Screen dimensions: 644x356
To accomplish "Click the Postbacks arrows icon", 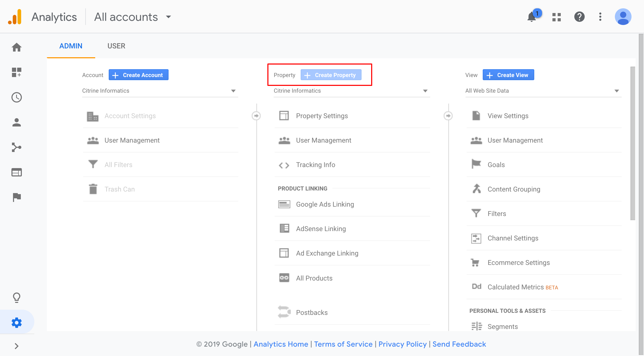I will [x=284, y=312].
